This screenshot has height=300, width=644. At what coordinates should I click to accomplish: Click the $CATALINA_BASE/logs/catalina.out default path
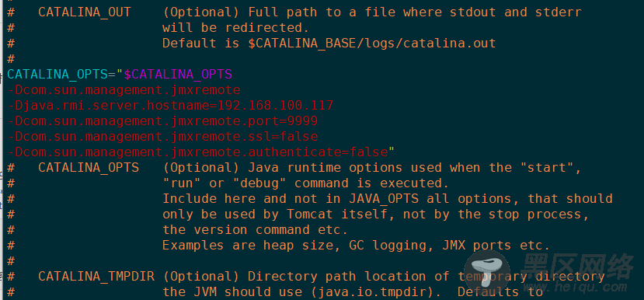tap(372, 44)
